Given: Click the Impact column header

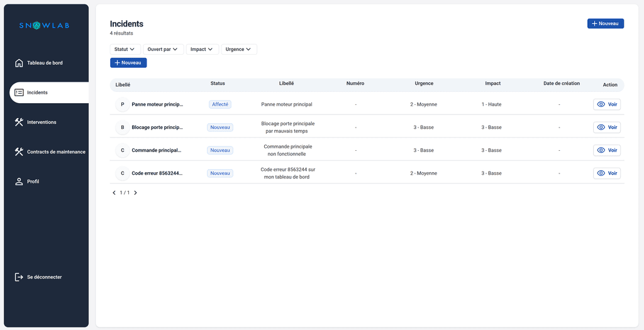Looking at the screenshot, I should click(493, 84).
